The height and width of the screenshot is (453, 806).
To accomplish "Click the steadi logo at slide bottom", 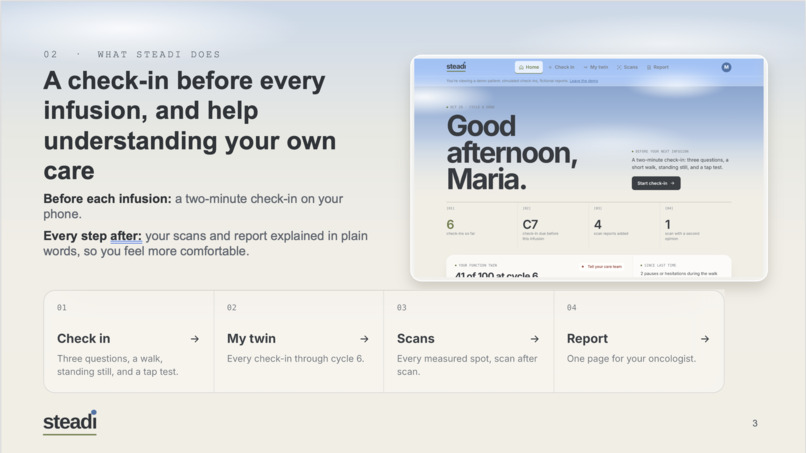I will tap(70, 422).
